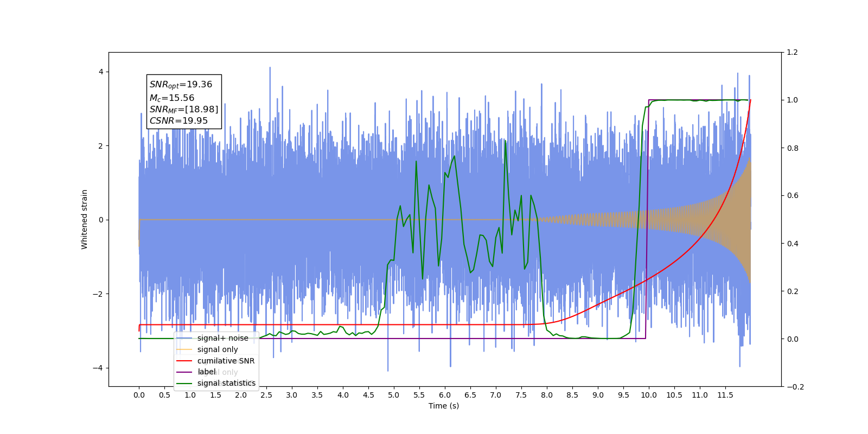Click the right y-axis tick value 1.2
This screenshot has height=434, width=868.
tap(793, 53)
